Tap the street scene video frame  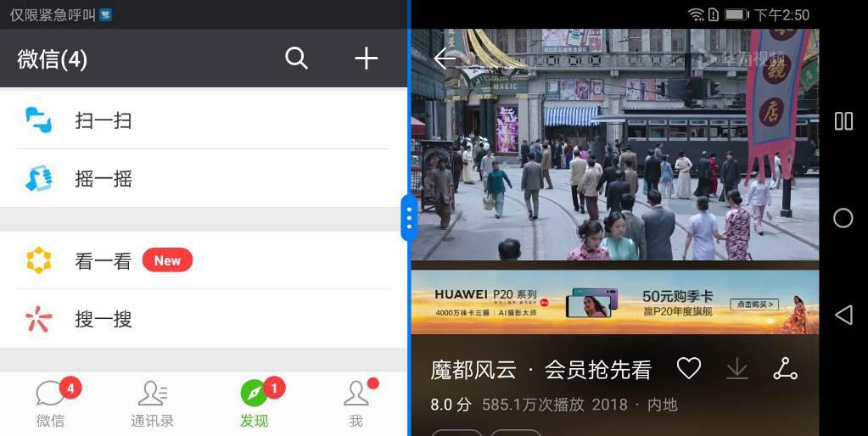point(615,144)
